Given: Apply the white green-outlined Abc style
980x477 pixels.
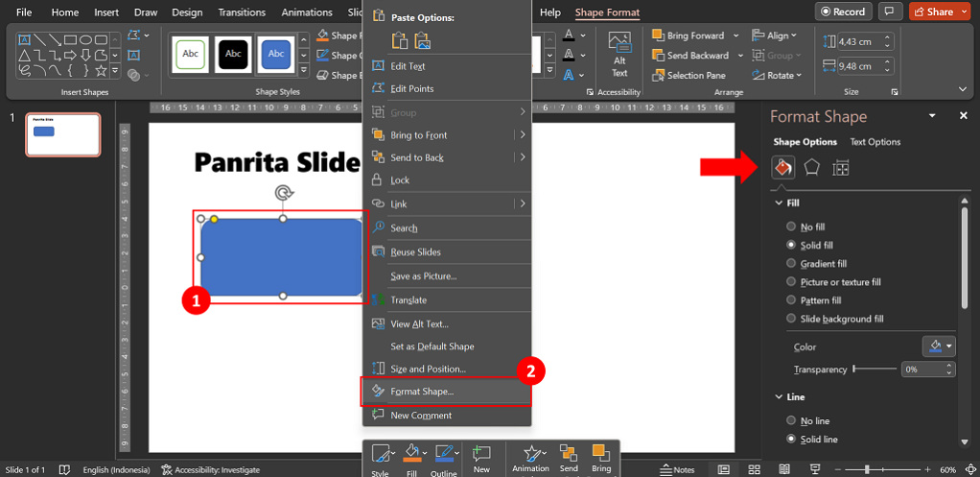Looking at the screenshot, I should 191,55.
